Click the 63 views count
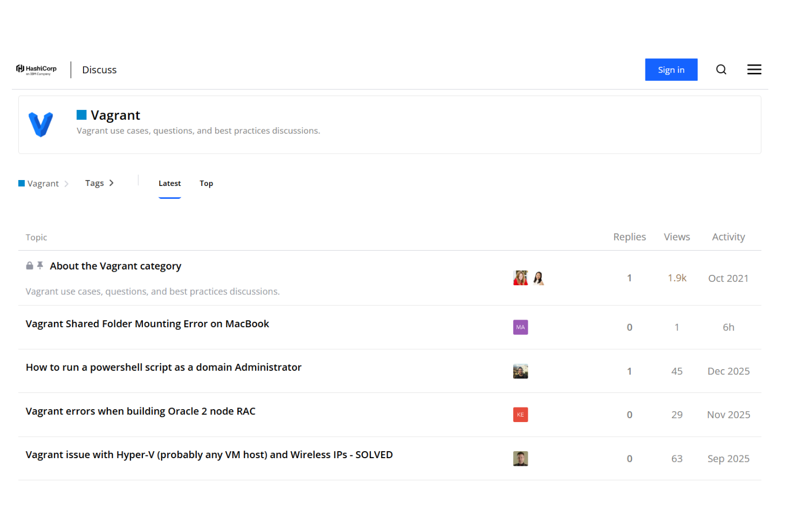Screen dimensions: 798x532 click(x=677, y=459)
